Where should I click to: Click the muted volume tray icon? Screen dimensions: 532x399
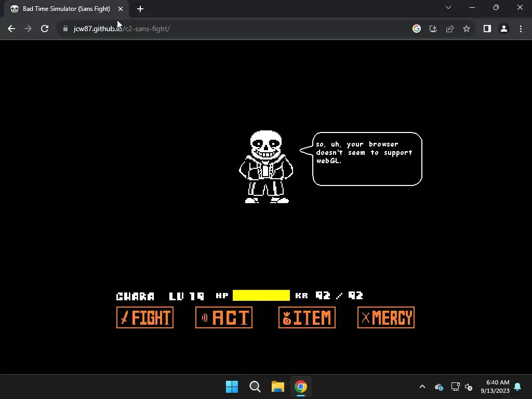[x=469, y=387]
